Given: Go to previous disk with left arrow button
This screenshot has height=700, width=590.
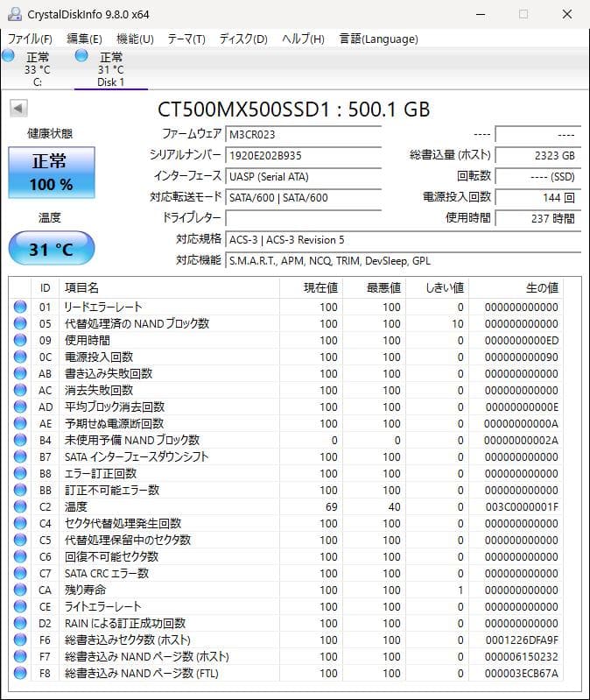Looking at the screenshot, I should pyautogui.click(x=18, y=108).
